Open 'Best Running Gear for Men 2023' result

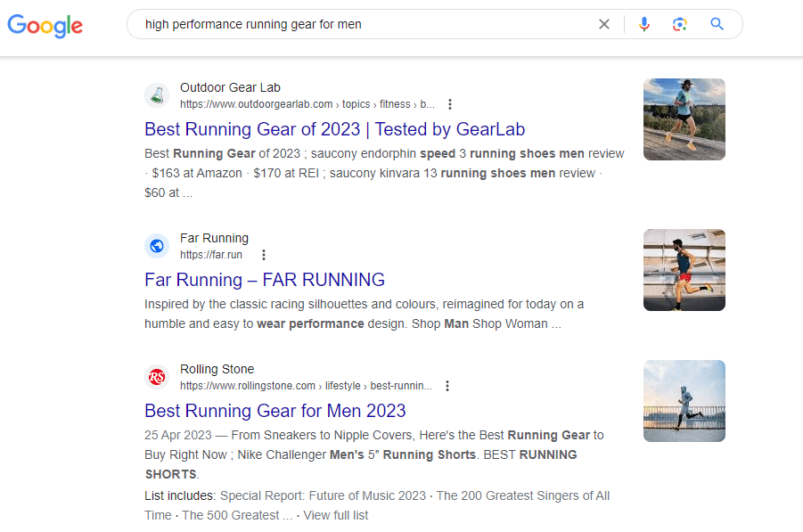(275, 411)
